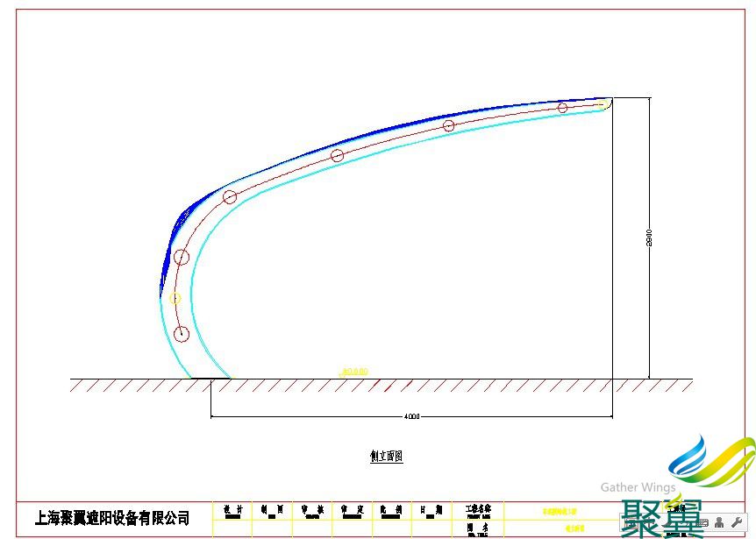This screenshot has width=756, height=539.
Task: Click the blue-green Gather Wings swirl logo
Action: (x=710, y=462)
